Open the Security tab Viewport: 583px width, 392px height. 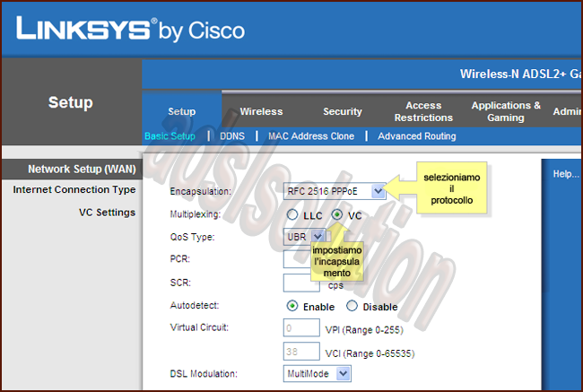343,111
